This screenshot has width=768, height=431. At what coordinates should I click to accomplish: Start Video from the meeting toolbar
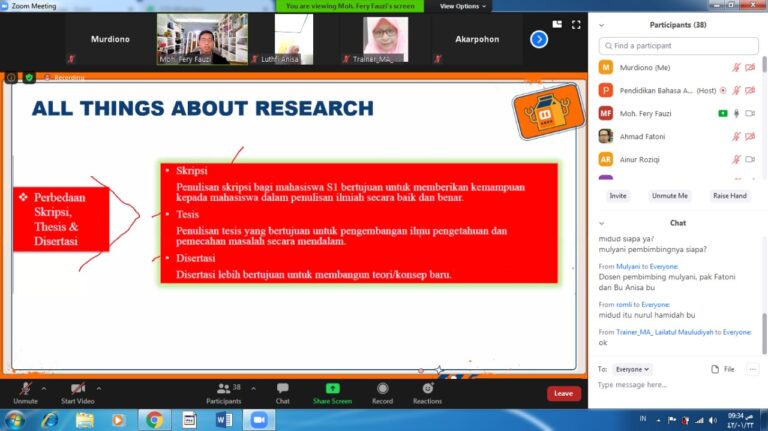coord(77,393)
